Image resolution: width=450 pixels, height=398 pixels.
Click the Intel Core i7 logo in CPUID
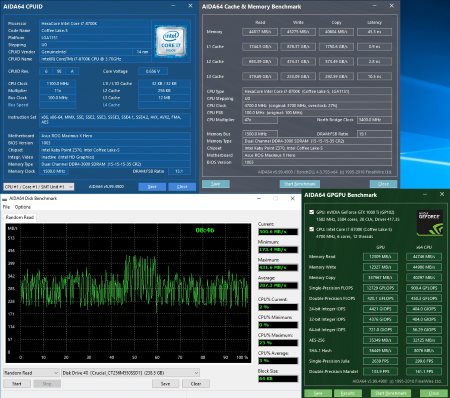170,42
